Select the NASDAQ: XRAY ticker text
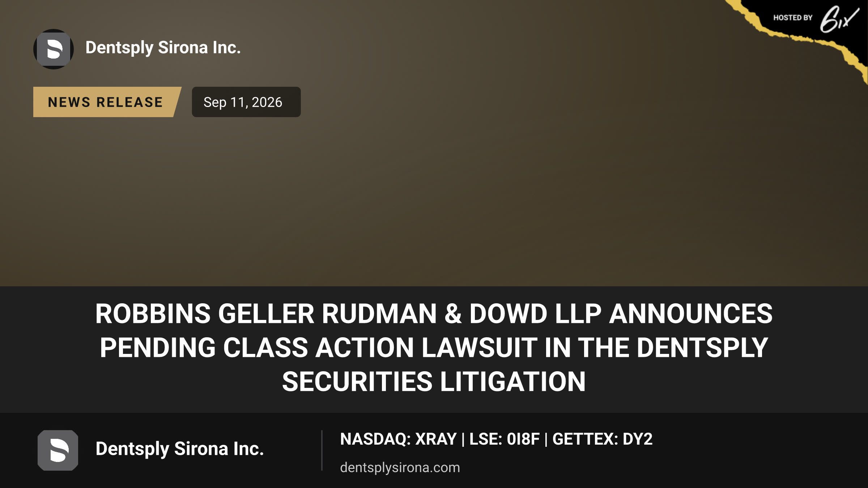 pos(398,439)
